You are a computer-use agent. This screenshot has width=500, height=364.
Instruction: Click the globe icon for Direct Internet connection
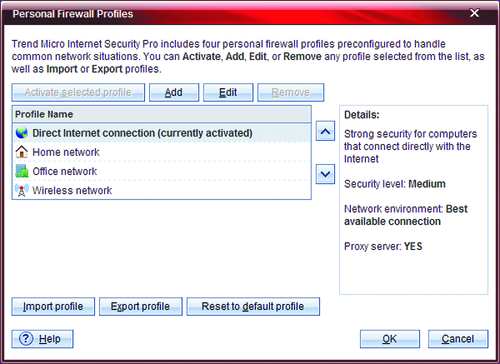click(x=22, y=133)
